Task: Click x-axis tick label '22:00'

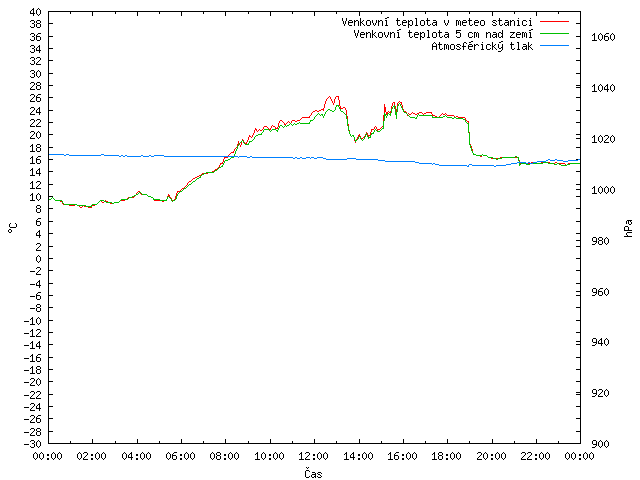Action: click(x=536, y=456)
